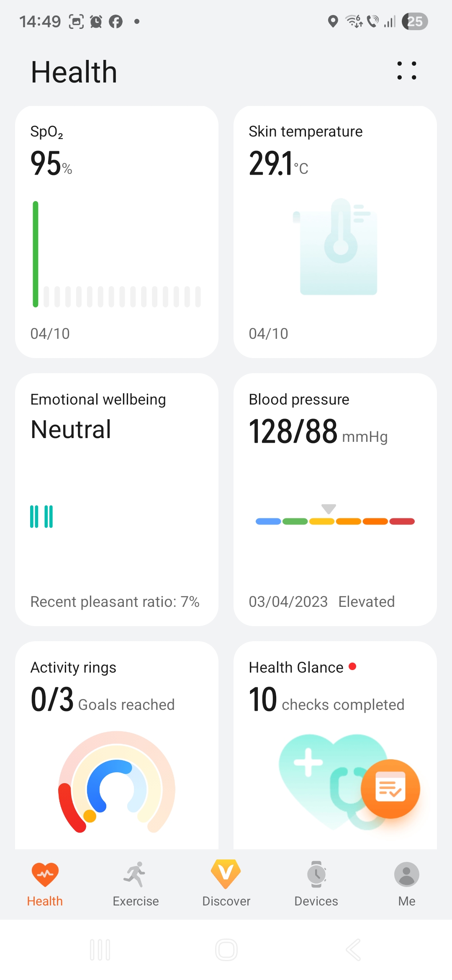452x980 pixels.
Task: Tap the watch Devices icon
Action: [316, 874]
